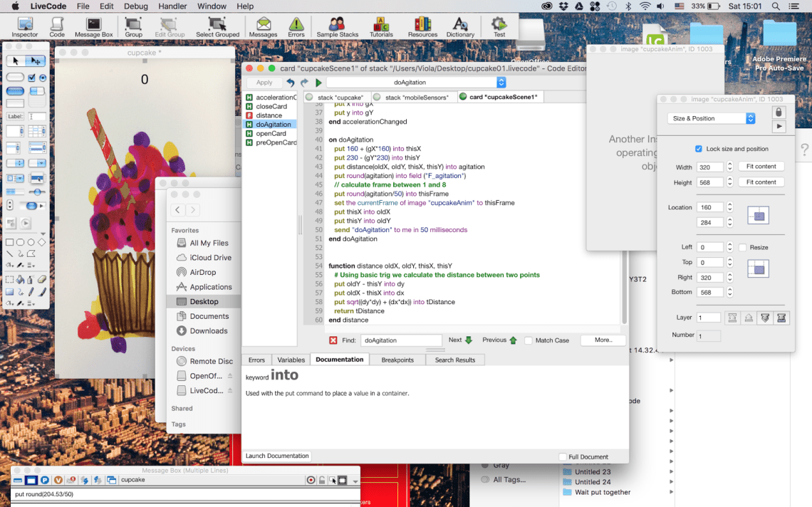Switch to the Variables tab

[x=291, y=360]
